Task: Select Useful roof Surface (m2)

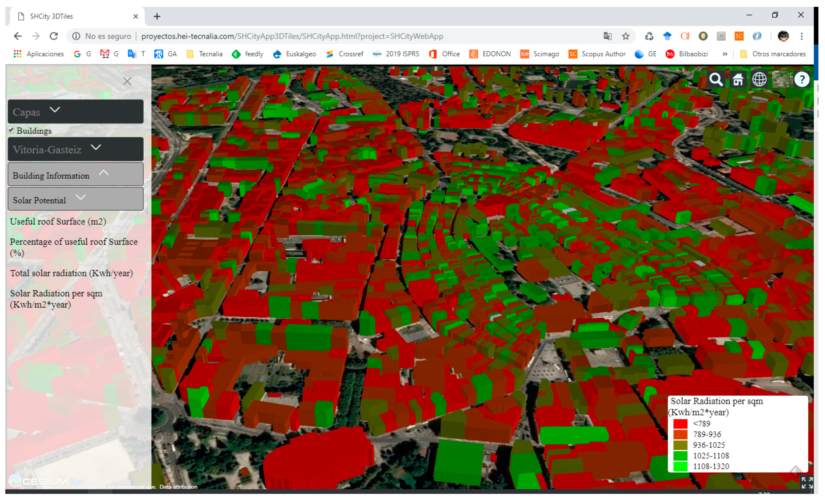Action: click(58, 222)
